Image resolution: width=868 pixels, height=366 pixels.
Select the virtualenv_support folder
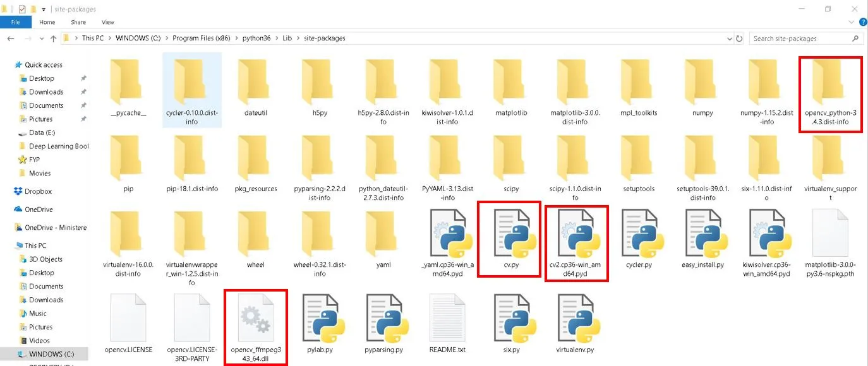[x=830, y=167]
